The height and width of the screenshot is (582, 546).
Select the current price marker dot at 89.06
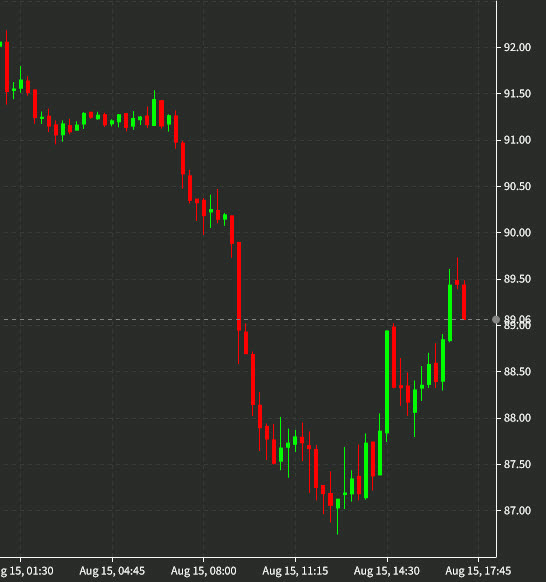(x=496, y=320)
